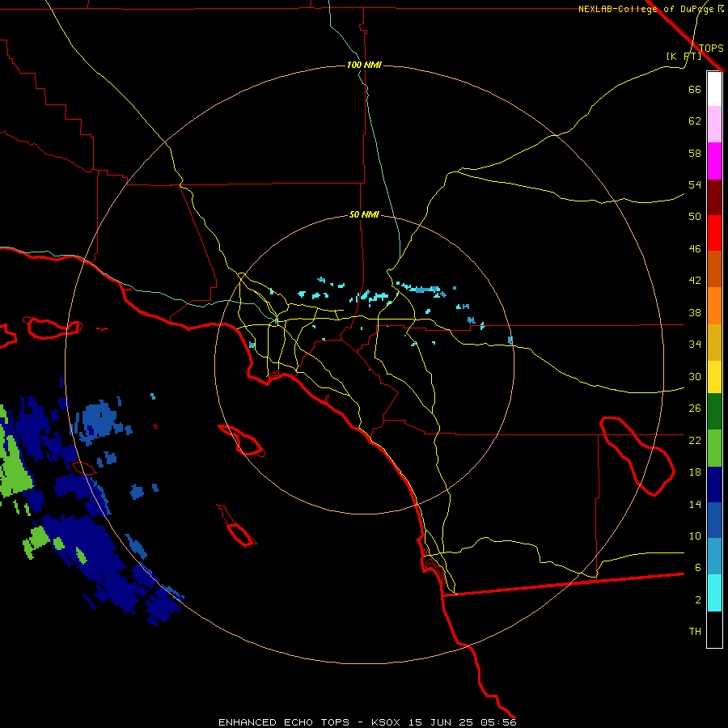Screen dimensions: 728x728
Task: Click the legend value 14
Action: click(695, 504)
